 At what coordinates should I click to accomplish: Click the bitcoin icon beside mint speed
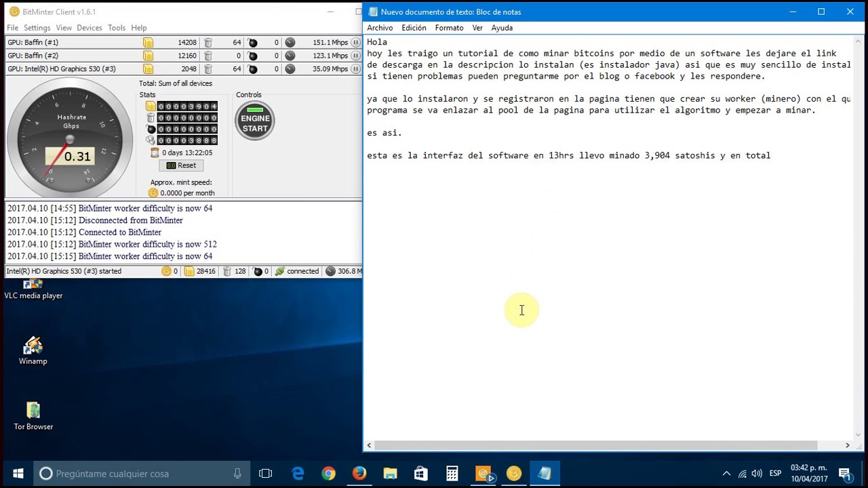point(153,193)
